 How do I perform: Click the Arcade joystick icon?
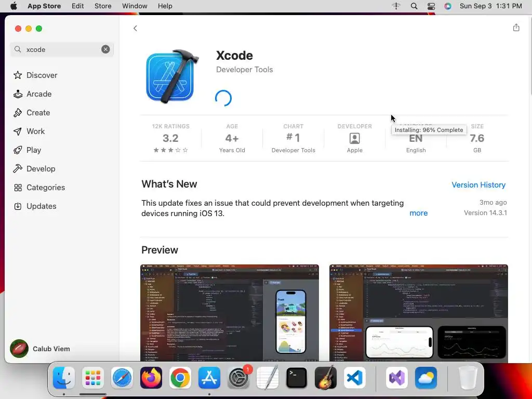pos(18,94)
